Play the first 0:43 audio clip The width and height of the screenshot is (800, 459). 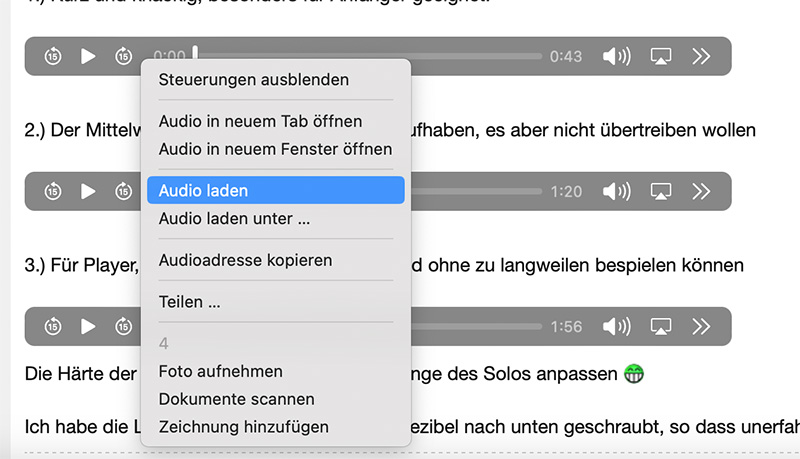(x=88, y=56)
